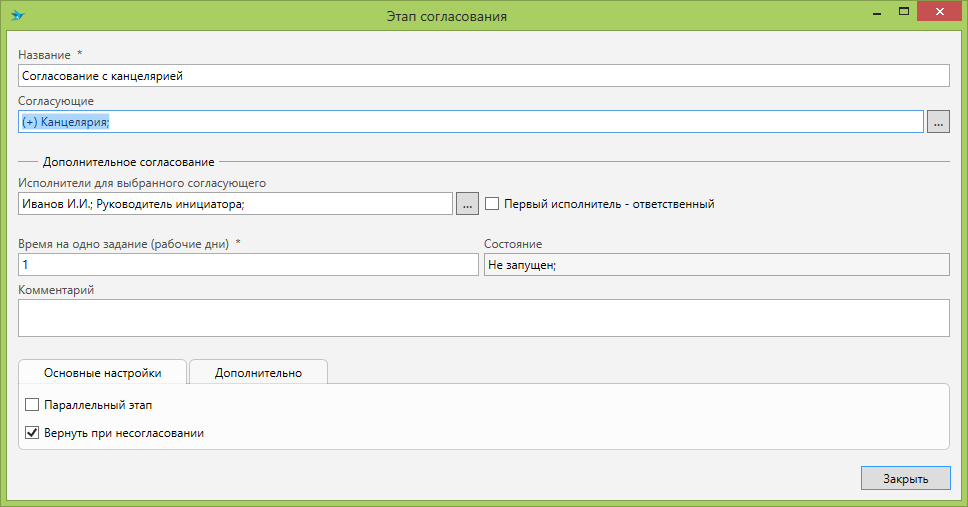
Task: Switch to the Дополнительно tab
Action: pyautogui.click(x=258, y=373)
